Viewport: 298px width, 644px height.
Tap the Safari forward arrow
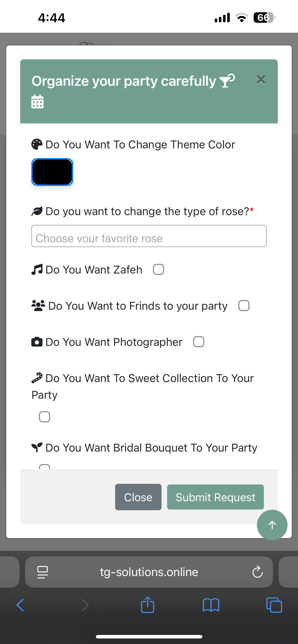tap(85, 605)
